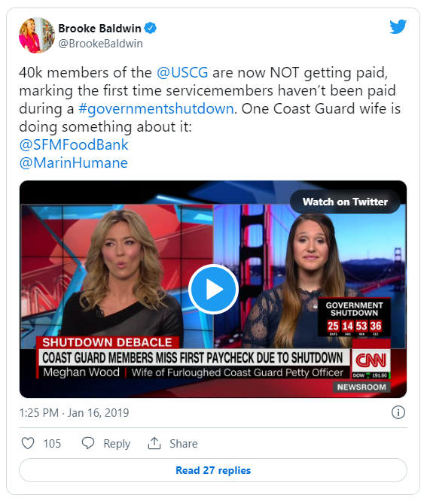Viewport: 427px width, 504px height.
Task: Click the reply speech bubble icon
Action: point(88,443)
